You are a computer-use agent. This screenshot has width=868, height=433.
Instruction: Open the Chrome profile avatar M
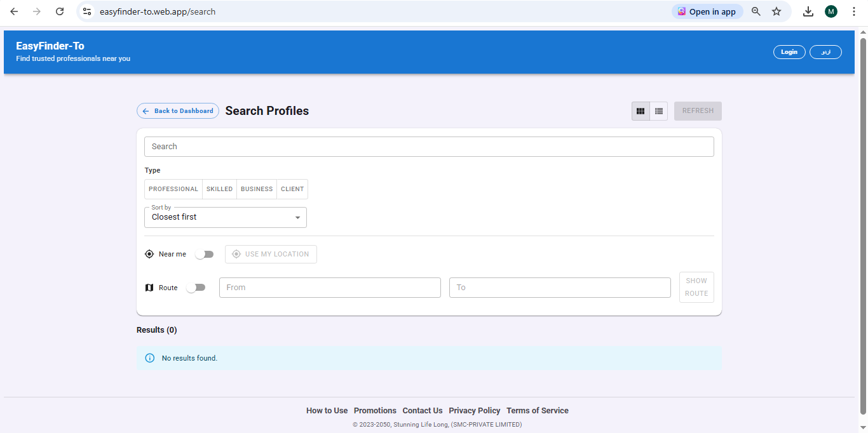[x=831, y=11]
